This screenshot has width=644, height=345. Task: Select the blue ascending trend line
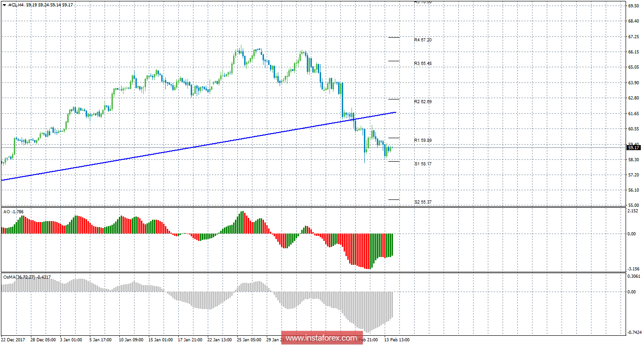click(x=198, y=146)
